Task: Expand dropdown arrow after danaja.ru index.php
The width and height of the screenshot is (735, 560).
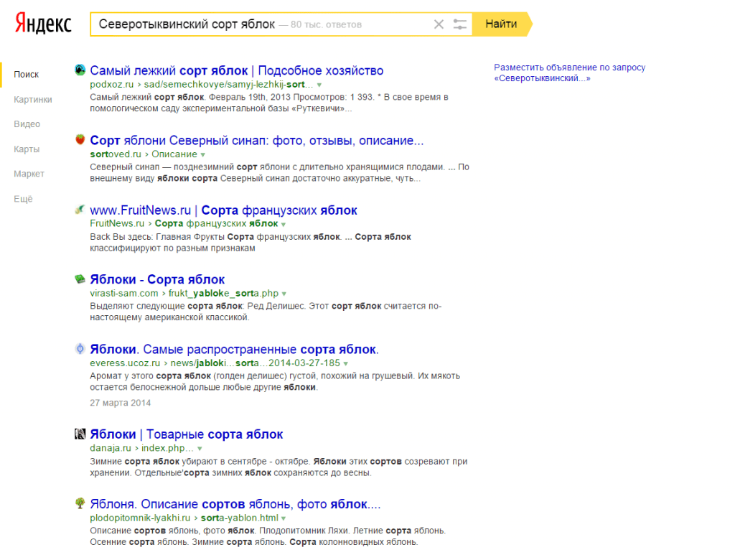Action: point(200,449)
